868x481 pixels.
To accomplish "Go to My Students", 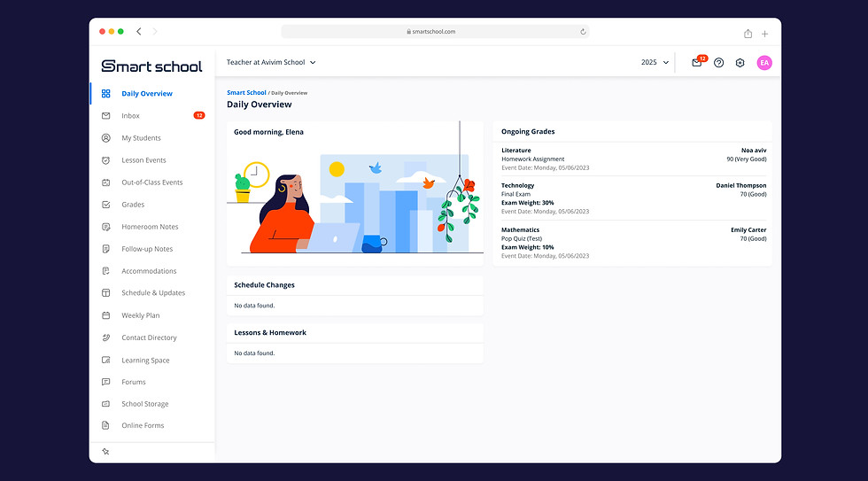I will (141, 138).
